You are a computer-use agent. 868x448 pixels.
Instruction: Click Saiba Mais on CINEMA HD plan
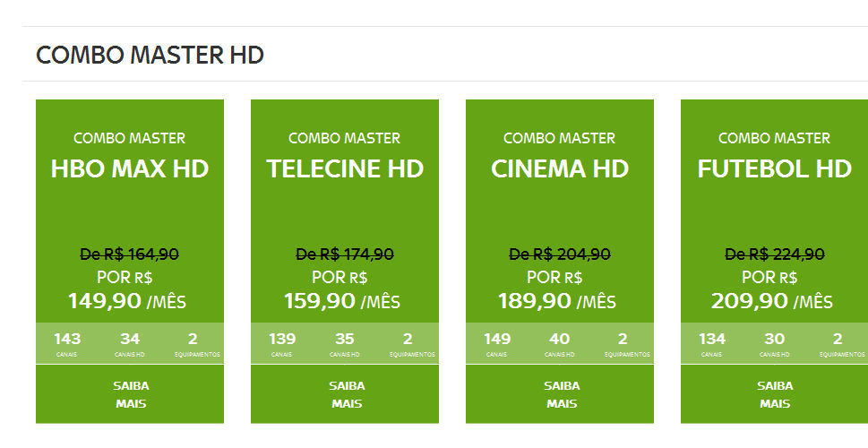(x=561, y=394)
